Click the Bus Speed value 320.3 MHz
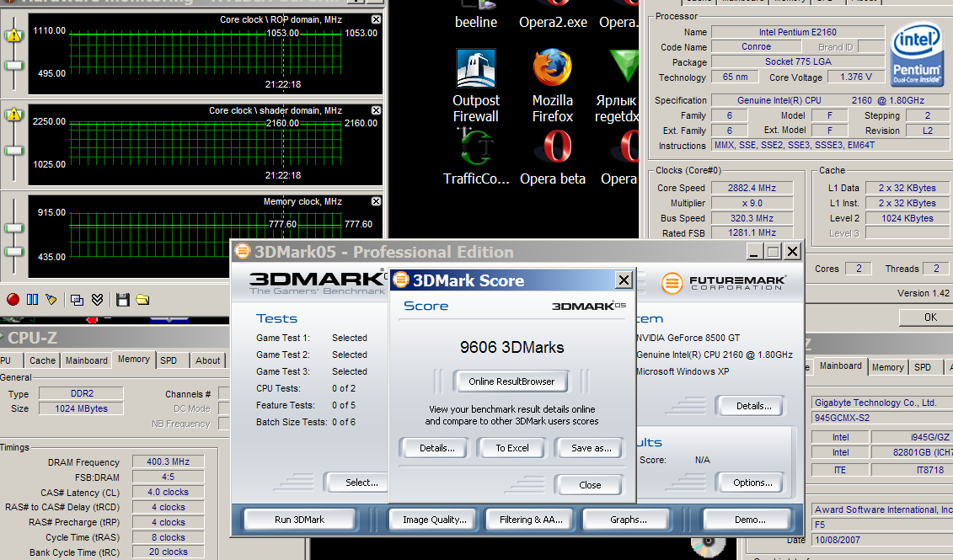 click(752, 218)
